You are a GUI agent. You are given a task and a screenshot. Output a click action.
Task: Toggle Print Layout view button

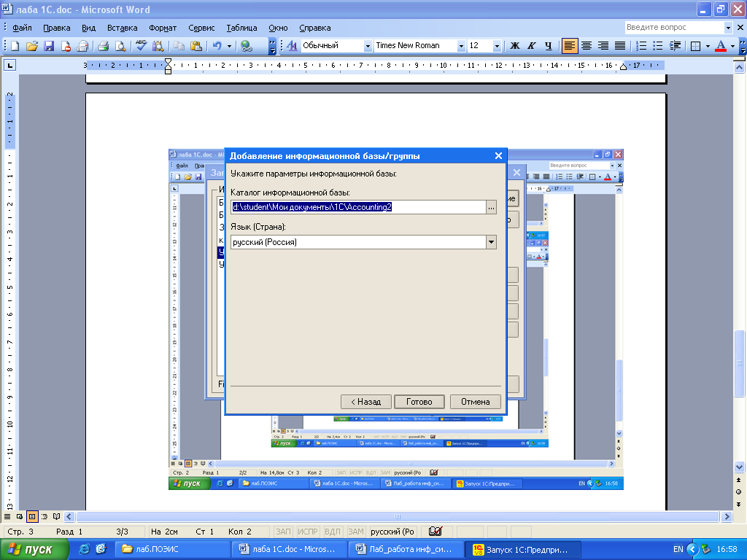[x=32, y=516]
